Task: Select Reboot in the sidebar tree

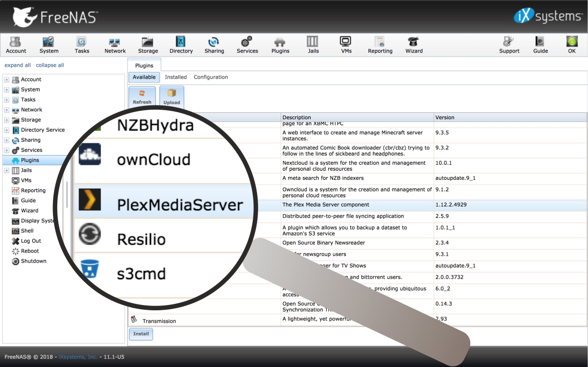Action: click(30, 251)
